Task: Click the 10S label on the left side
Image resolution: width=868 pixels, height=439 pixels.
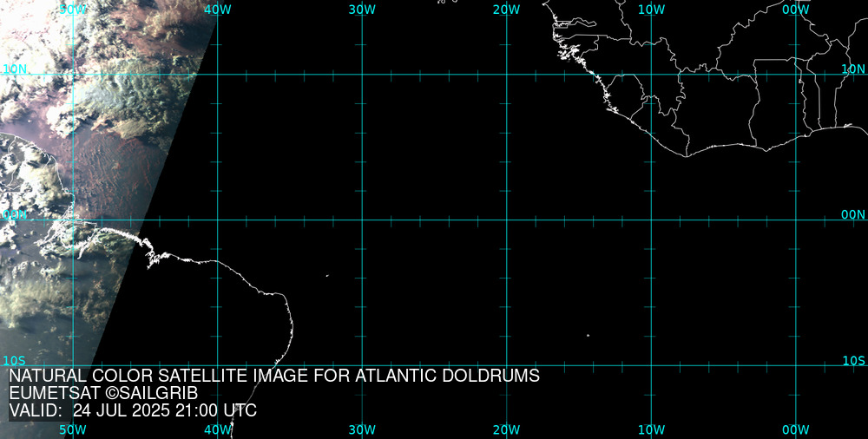Action: [x=15, y=361]
